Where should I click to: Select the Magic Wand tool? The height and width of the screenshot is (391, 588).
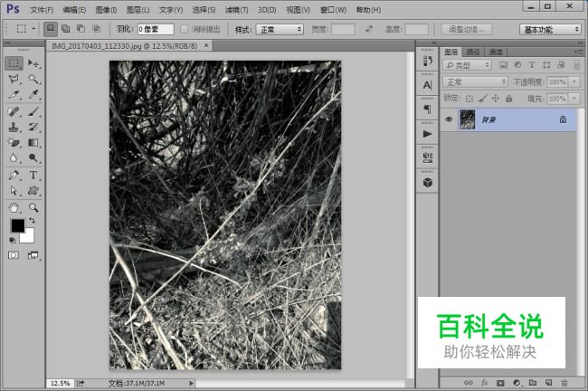click(33, 79)
